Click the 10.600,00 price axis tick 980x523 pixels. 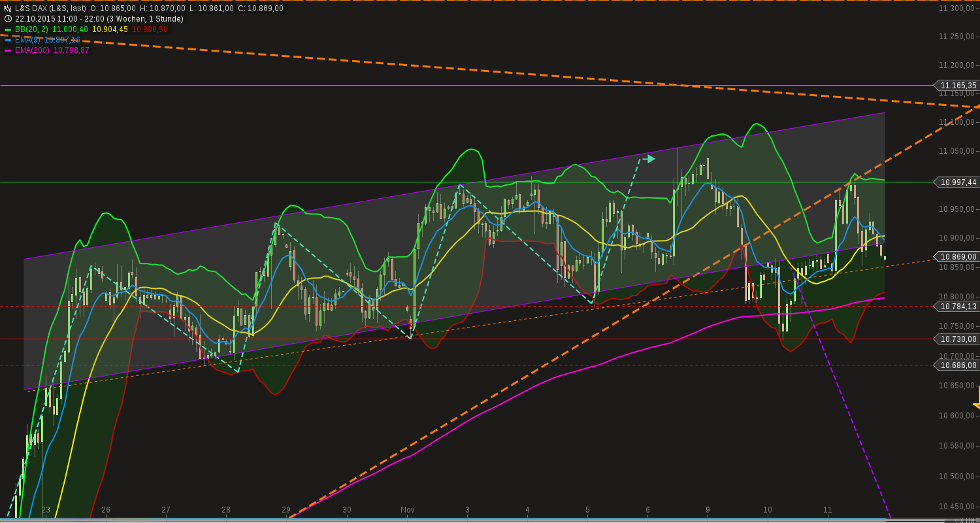coord(957,416)
